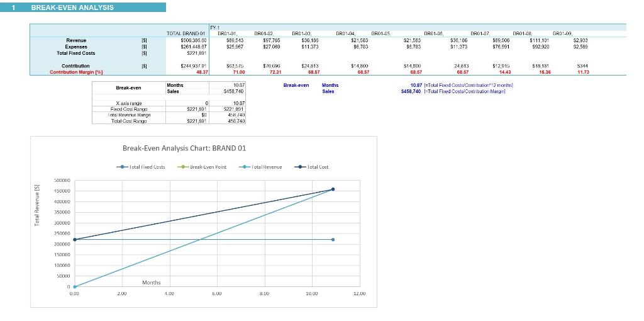Select the FY-1 header cell

[214, 28]
